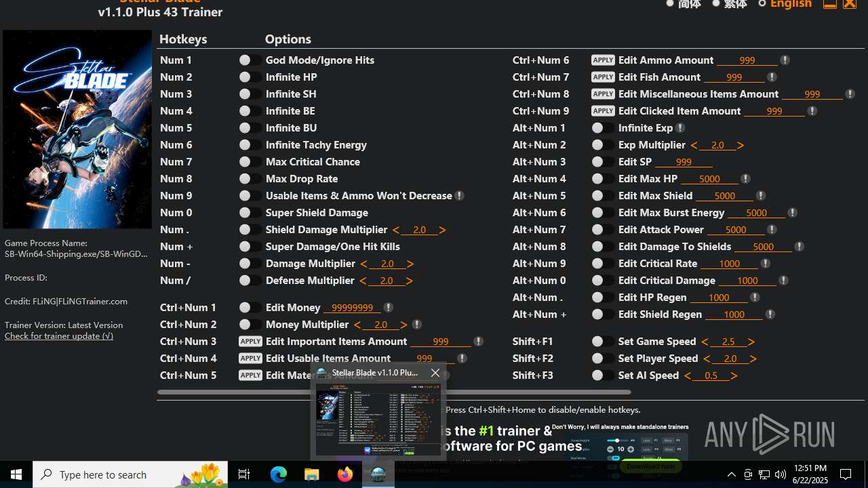
Task: Toggle Super Damage/One Hit Kills
Action: 250,247
